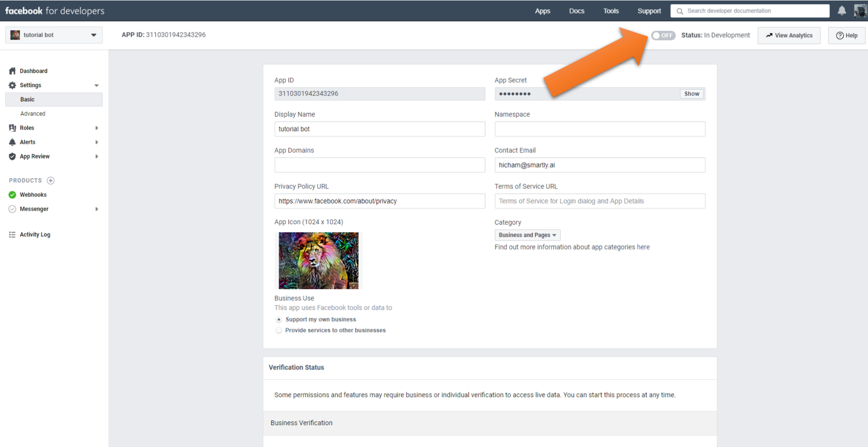Click the Business Verification row
This screenshot has height=447, width=868.
click(490, 423)
